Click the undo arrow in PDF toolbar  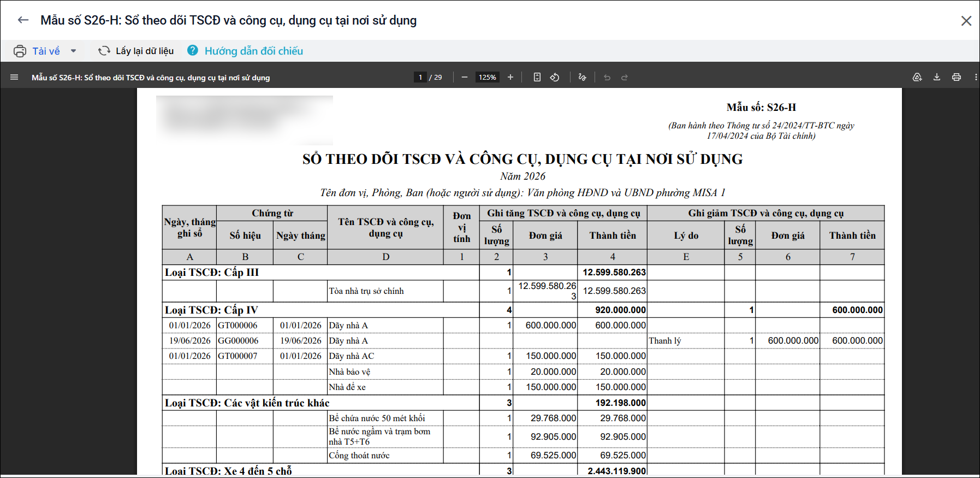(607, 78)
